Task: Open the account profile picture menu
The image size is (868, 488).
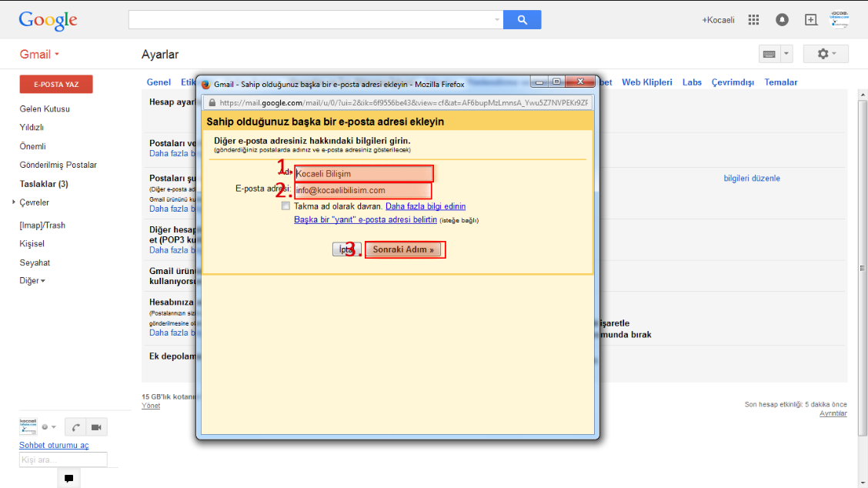Action: 840,19
